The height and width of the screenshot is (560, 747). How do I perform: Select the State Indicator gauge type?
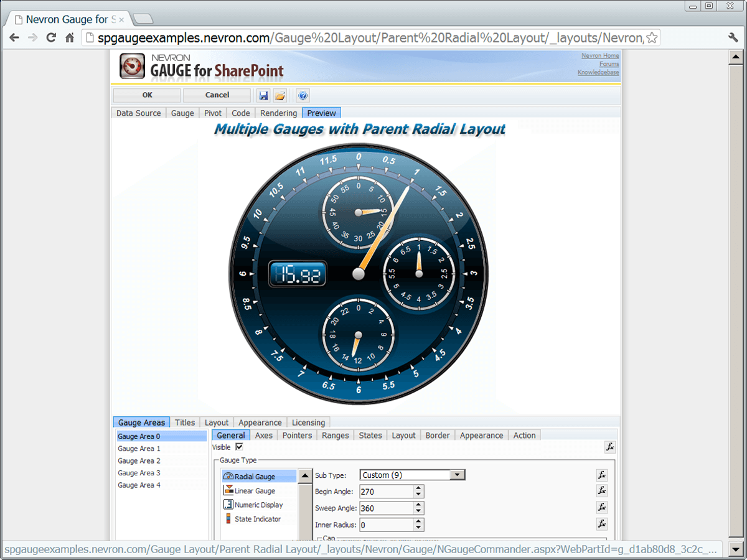[259, 519]
